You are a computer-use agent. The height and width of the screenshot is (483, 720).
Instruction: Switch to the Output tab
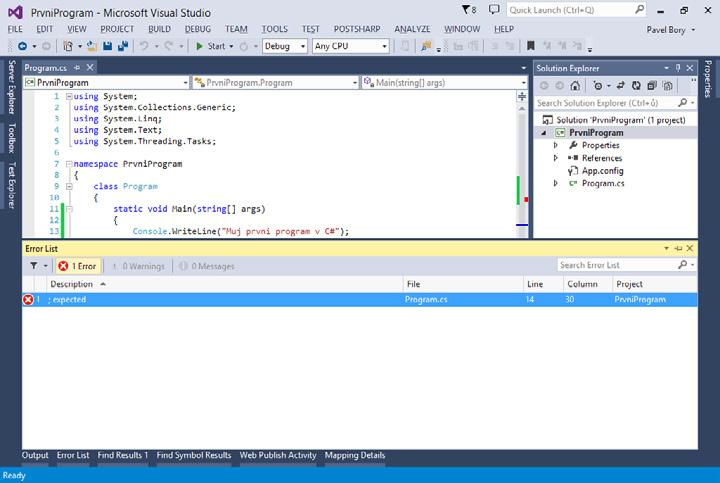click(x=35, y=455)
